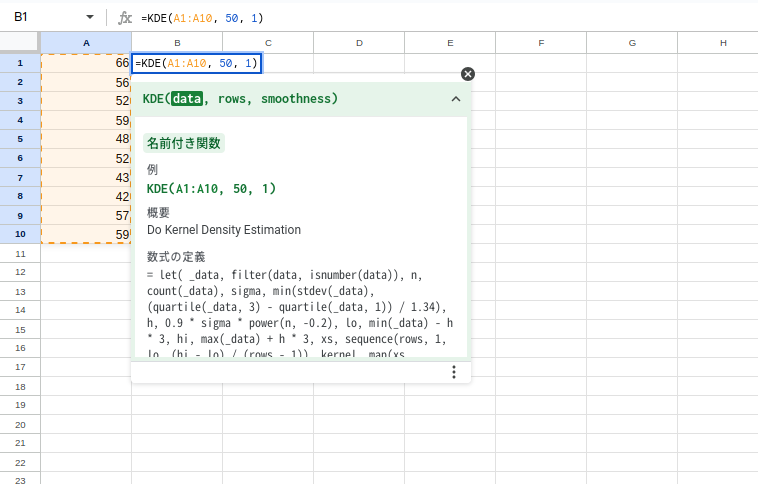This screenshot has height=484, width=758.
Task: Select column F header
Action: coord(541,43)
